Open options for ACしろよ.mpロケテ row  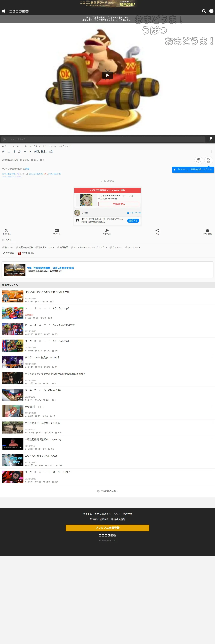pos(212,324)
